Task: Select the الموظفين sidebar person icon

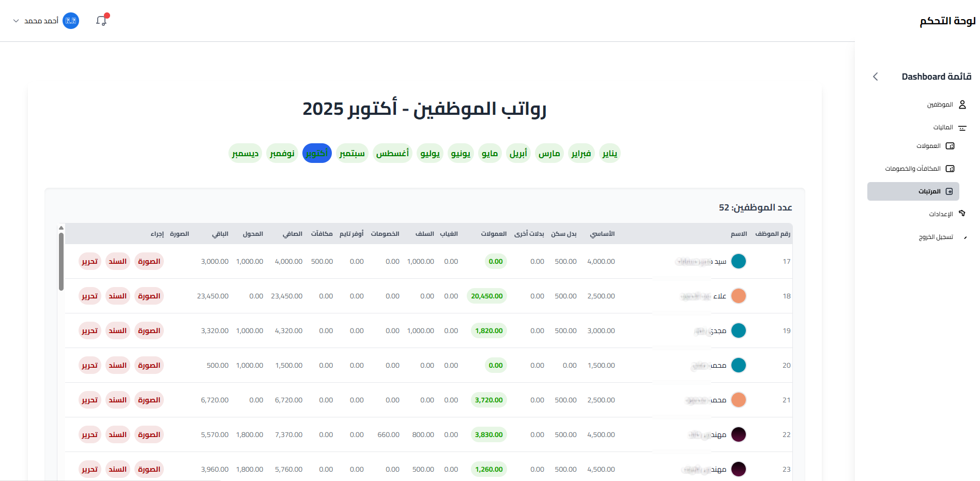Action: click(963, 104)
